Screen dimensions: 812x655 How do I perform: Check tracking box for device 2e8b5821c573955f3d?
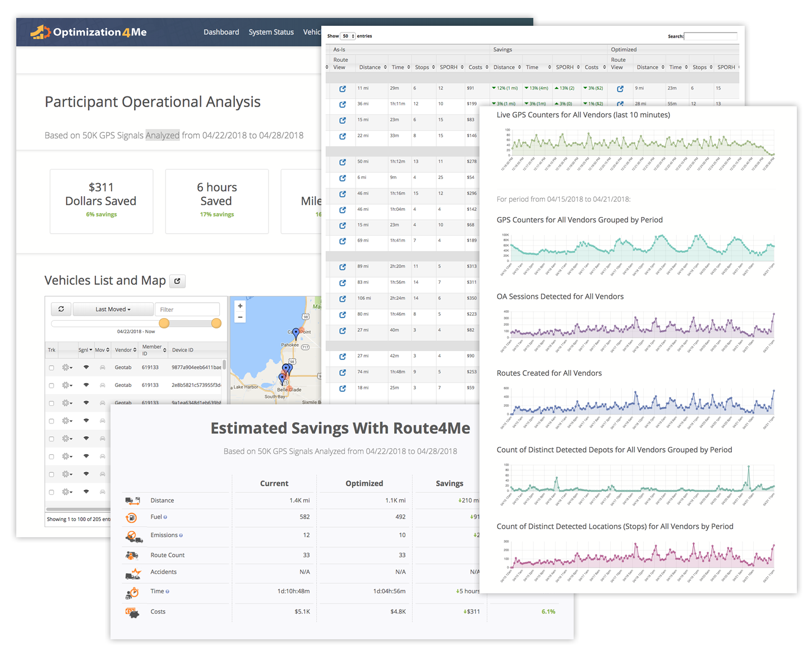(52, 386)
